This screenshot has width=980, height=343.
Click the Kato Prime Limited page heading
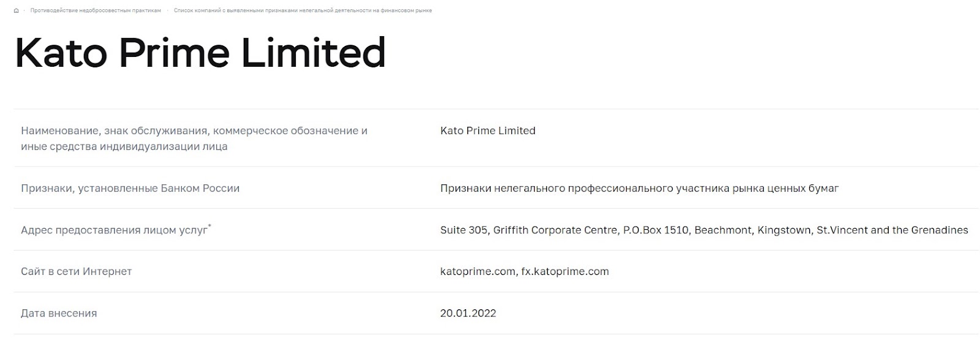coord(200,53)
